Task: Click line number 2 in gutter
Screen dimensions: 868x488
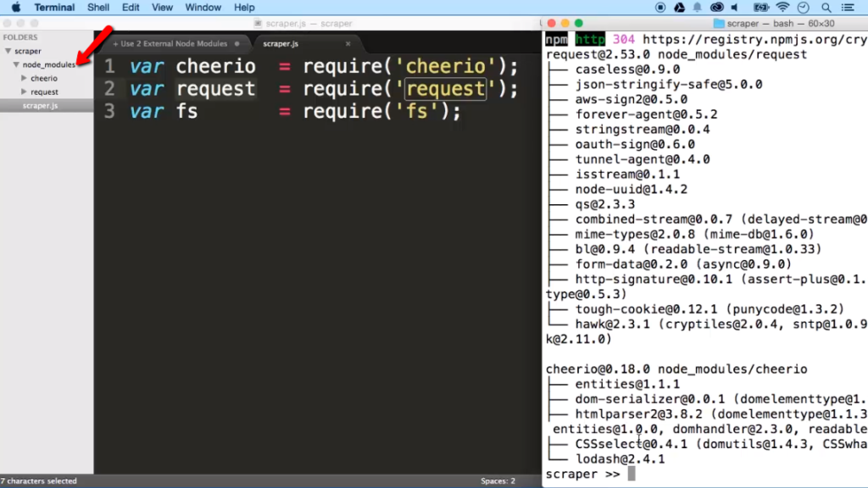Action: [x=109, y=88]
